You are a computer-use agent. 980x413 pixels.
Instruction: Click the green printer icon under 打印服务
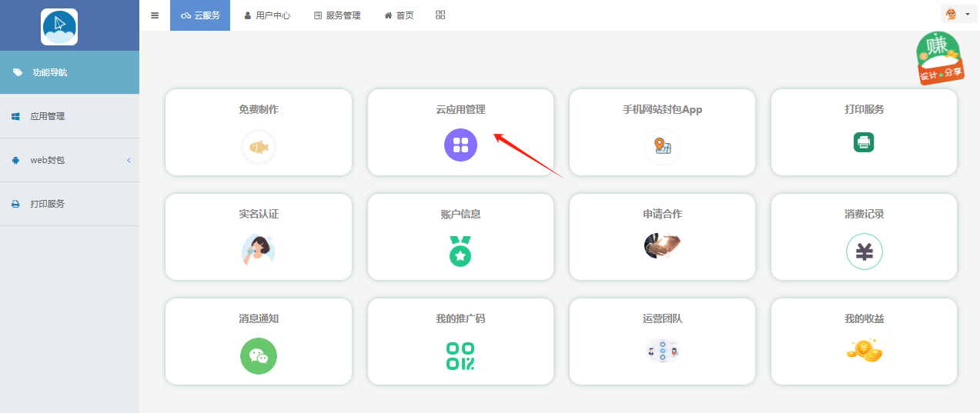(x=864, y=142)
